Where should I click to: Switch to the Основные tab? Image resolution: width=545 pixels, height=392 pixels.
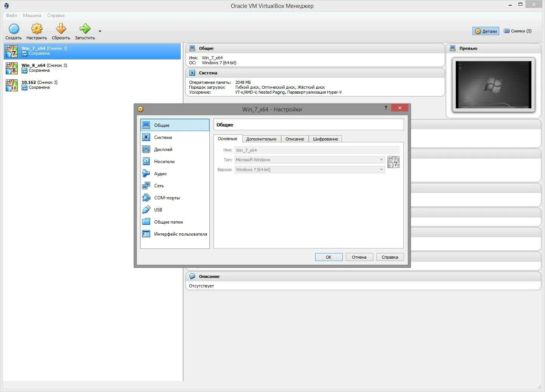click(228, 139)
